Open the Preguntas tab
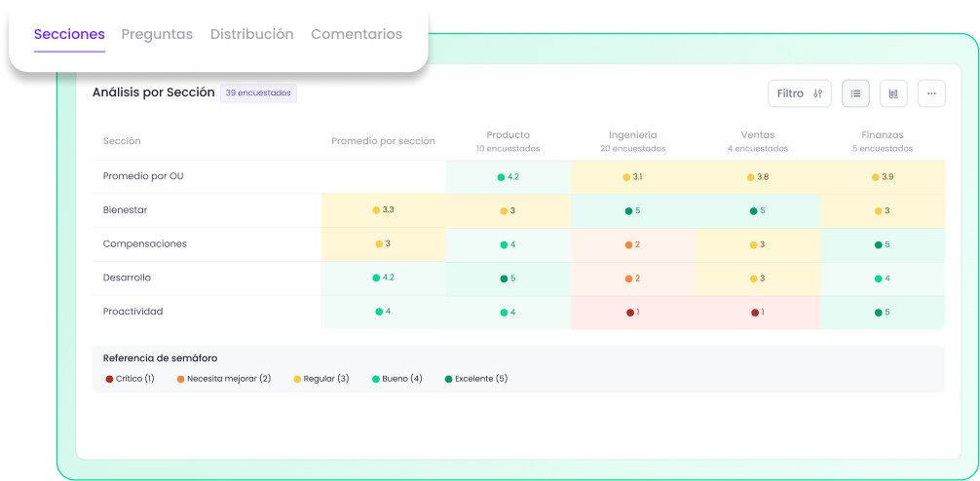This screenshot has height=481, width=980. point(157,34)
